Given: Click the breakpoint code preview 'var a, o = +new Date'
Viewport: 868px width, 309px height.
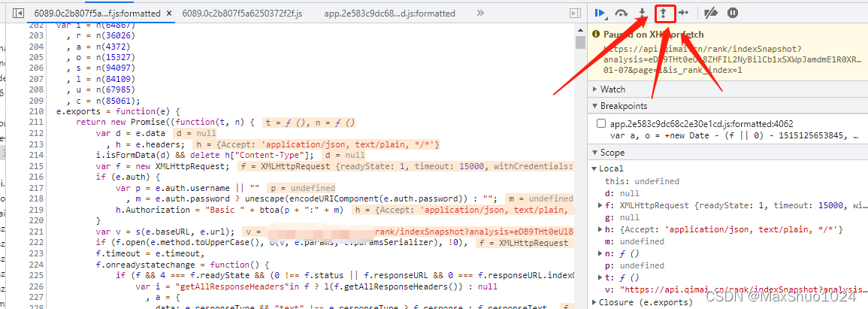Looking at the screenshot, I should click(x=734, y=135).
